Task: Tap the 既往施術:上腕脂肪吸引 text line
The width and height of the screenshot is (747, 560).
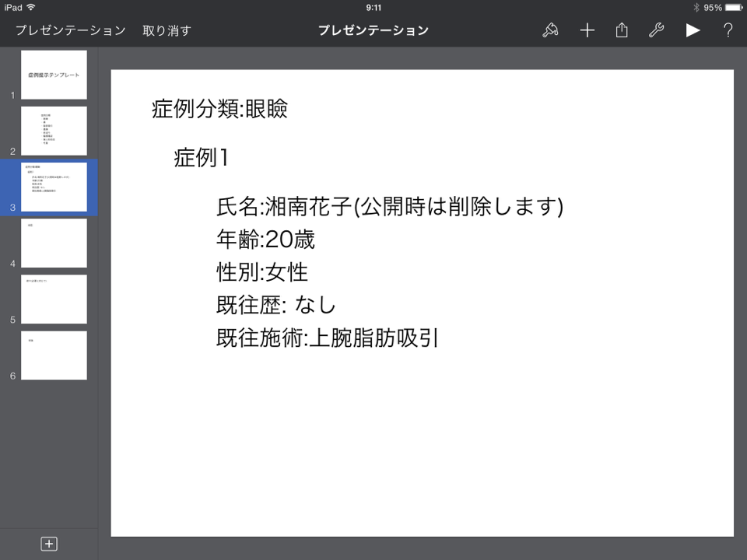Action: pos(328,338)
